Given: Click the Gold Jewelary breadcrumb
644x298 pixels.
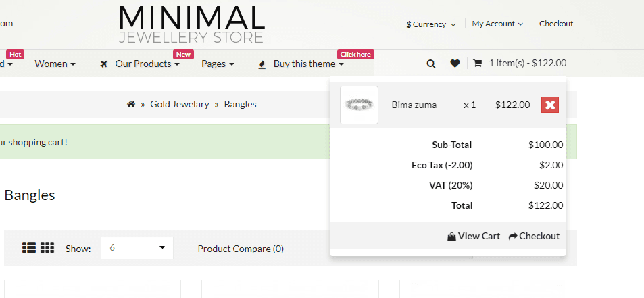Looking at the screenshot, I should [x=180, y=104].
